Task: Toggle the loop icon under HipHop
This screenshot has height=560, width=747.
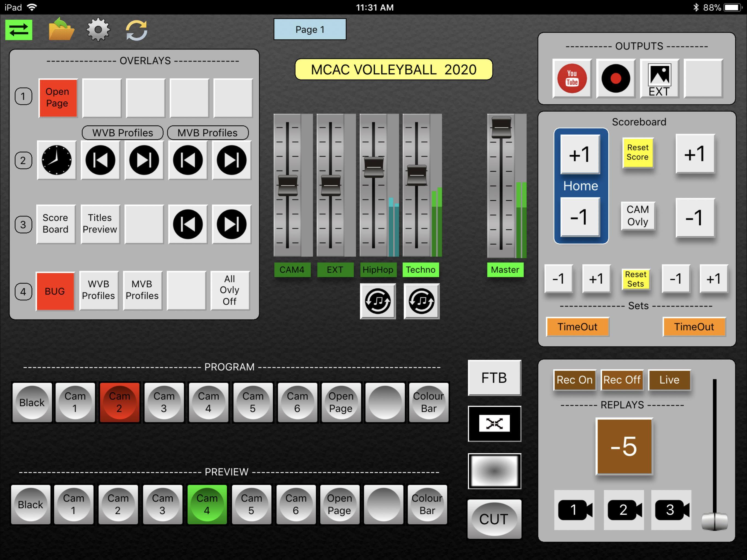Action: coord(378,301)
